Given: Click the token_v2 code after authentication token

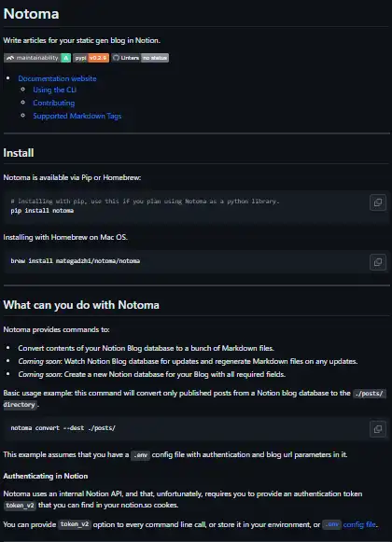Looking at the screenshot, I should (20, 506).
